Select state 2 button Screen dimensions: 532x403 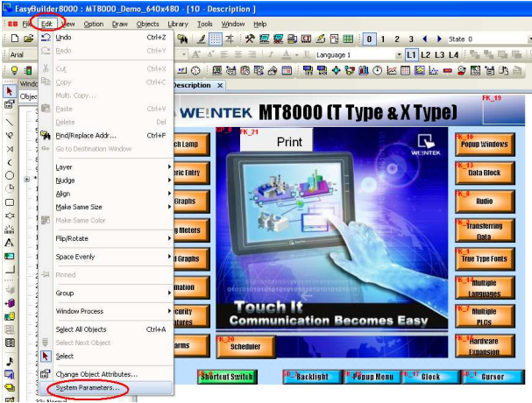[x=397, y=39]
